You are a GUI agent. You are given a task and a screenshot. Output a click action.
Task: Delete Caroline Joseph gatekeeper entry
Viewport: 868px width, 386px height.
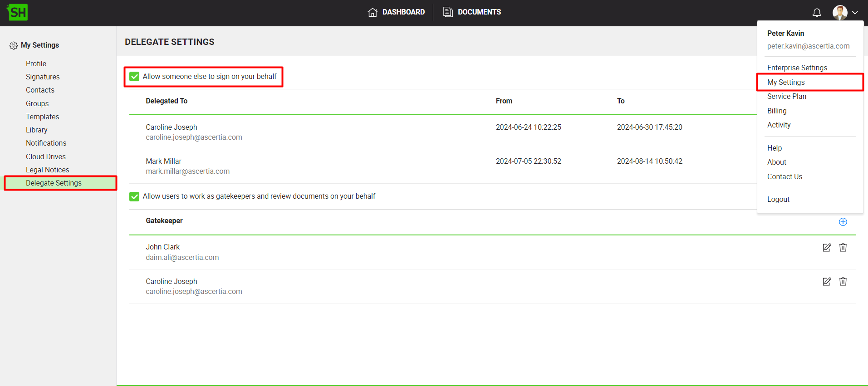click(843, 282)
